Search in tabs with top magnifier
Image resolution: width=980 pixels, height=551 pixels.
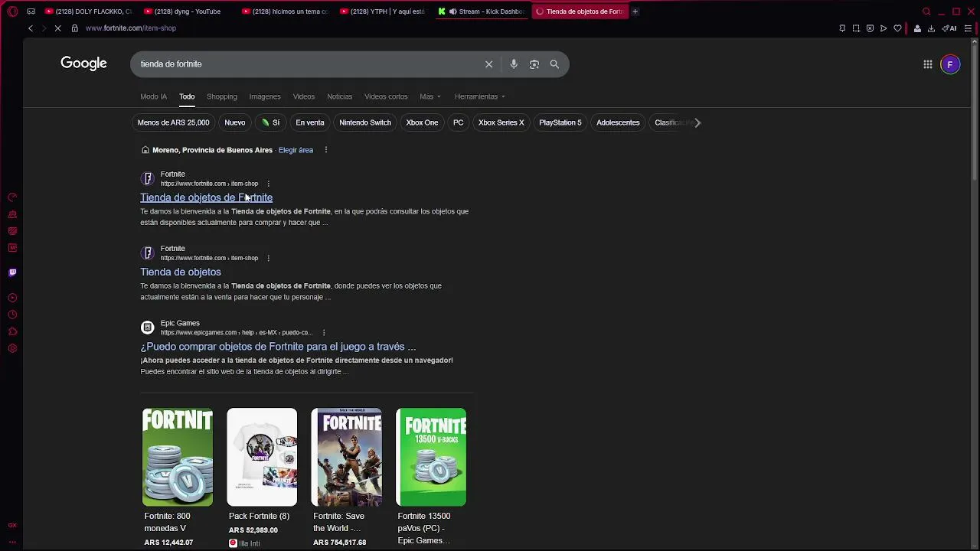[926, 11]
